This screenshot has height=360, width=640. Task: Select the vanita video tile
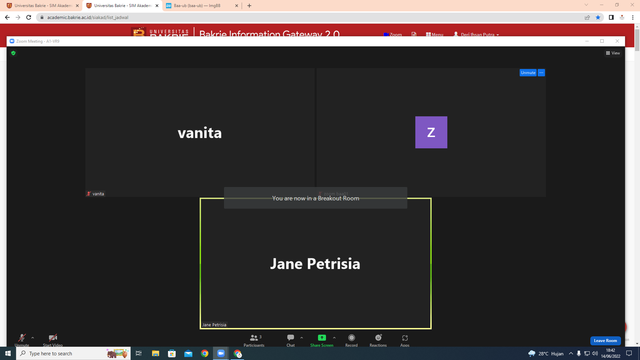click(200, 132)
